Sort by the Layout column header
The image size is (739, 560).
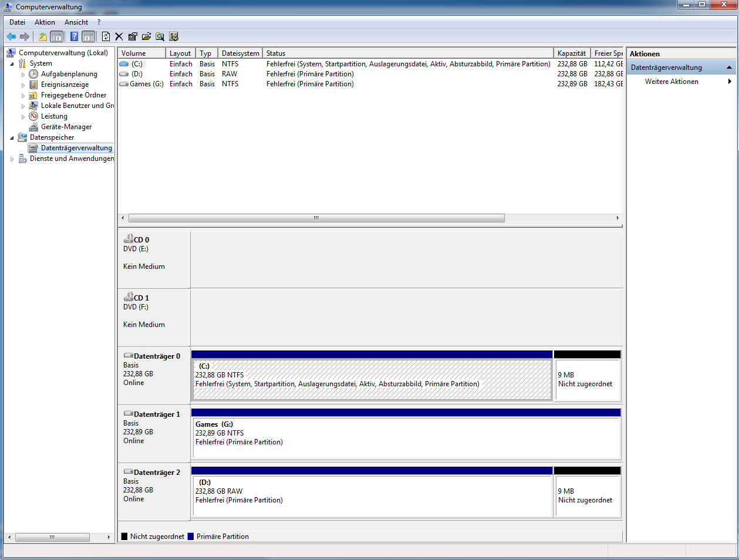180,53
